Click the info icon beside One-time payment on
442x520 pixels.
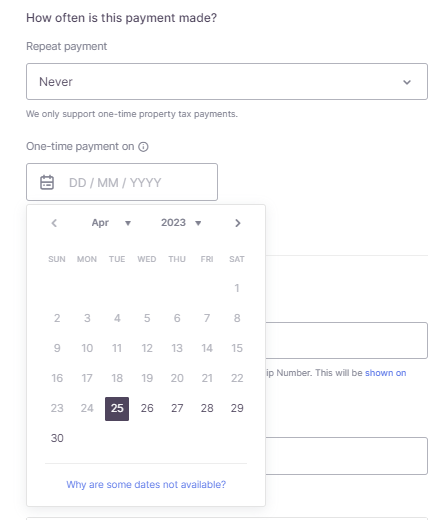pos(143,147)
